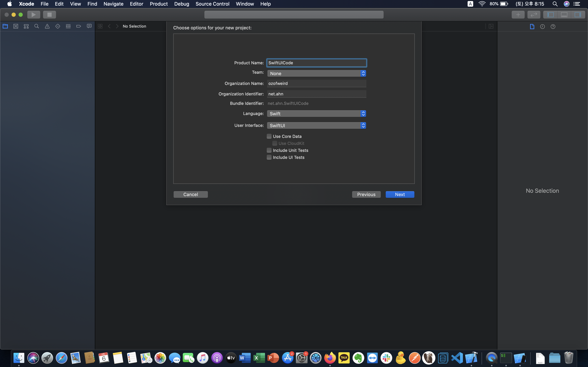Open the Team dropdown showing None
588x367 pixels.
(x=316, y=74)
